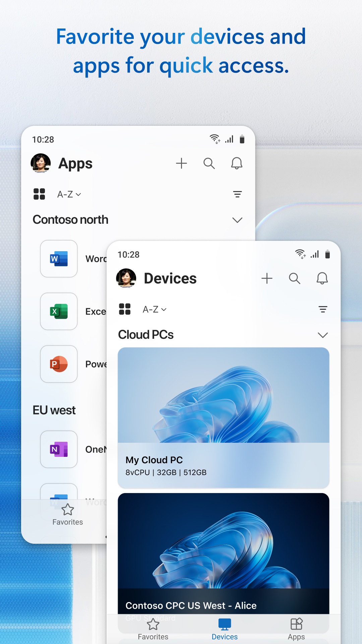Select the Devices tab in bottom bar
The image size is (362, 644).
pyautogui.click(x=225, y=629)
